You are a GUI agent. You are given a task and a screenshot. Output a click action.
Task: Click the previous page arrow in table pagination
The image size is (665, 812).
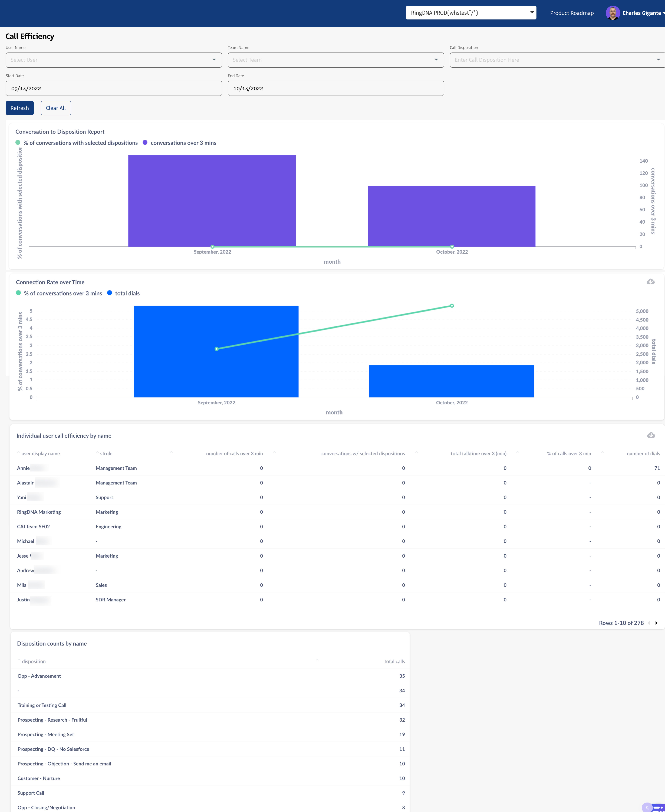pos(649,623)
